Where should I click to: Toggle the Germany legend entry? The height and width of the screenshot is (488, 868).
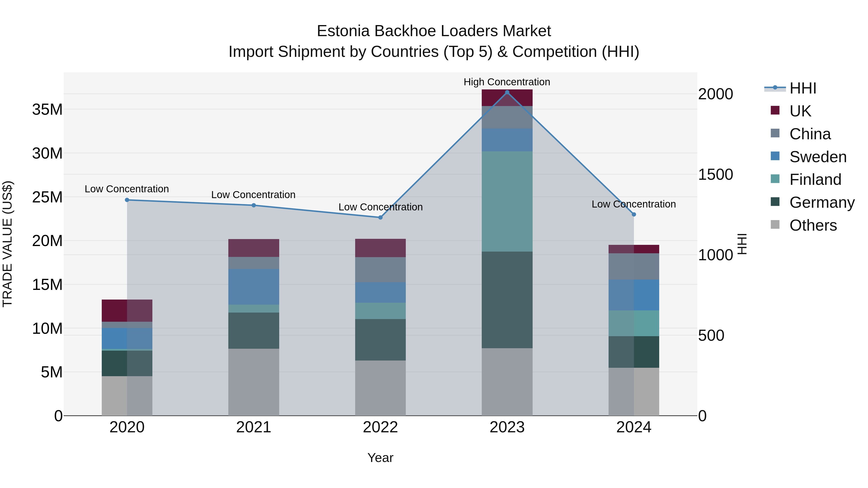[x=812, y=202]
